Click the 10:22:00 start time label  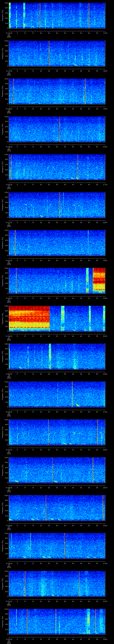pyautogui.click(x=9, y=260)
